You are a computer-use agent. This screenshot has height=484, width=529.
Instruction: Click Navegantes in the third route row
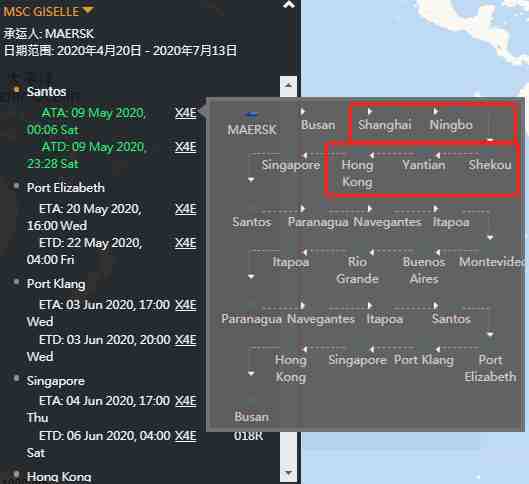click(x=387, y=222)
